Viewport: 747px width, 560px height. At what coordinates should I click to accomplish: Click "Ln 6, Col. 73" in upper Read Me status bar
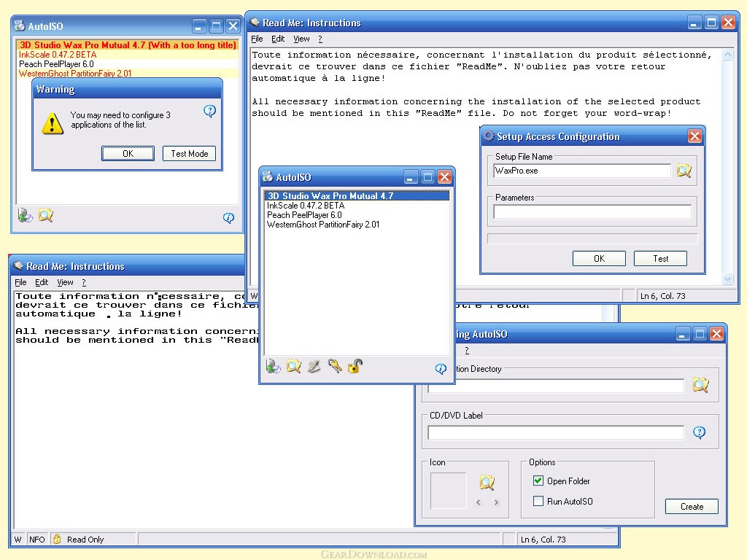click(662, 296)
